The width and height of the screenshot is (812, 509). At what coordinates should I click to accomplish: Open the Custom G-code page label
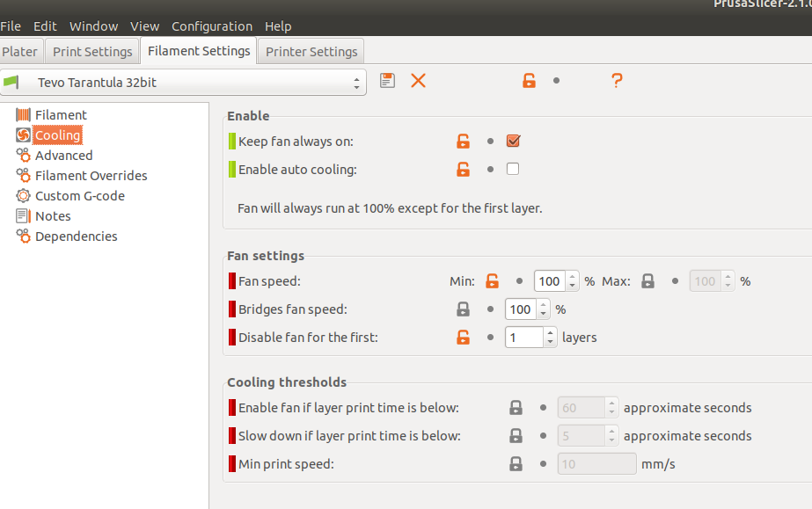point(80,195)
